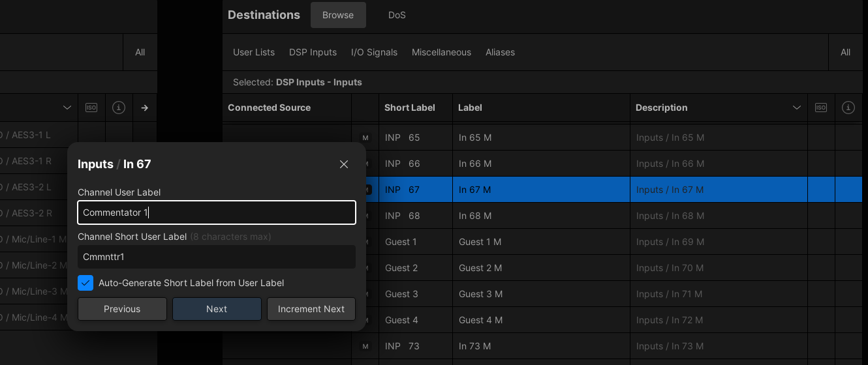Screen dimensions: 868x365
Task: Open the chevron dropdown in left panel header
Action: coord(67,108)
